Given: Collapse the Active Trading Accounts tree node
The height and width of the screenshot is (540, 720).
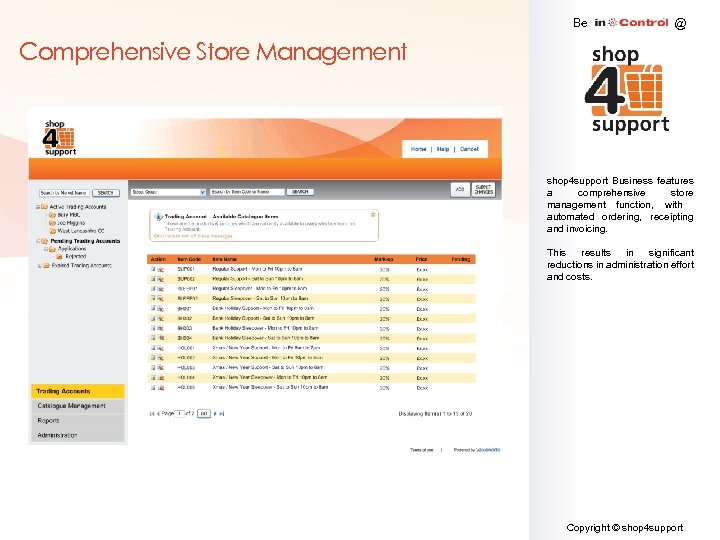Looking at the screenshot, I should 38,207.
